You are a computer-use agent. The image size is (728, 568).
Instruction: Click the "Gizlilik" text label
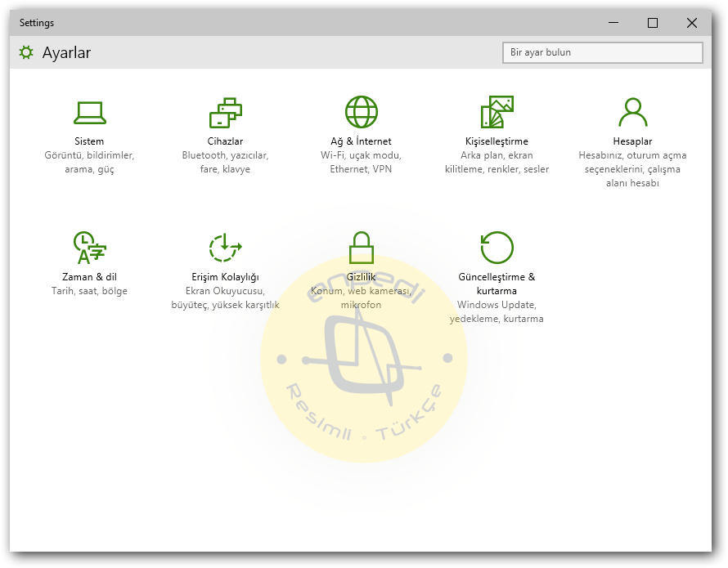tap(361, 277)
